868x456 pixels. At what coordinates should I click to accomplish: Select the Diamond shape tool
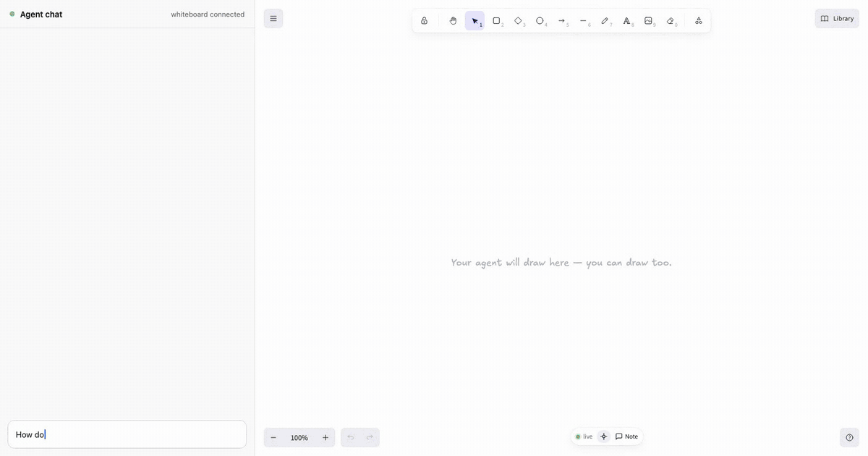(519, 21)
